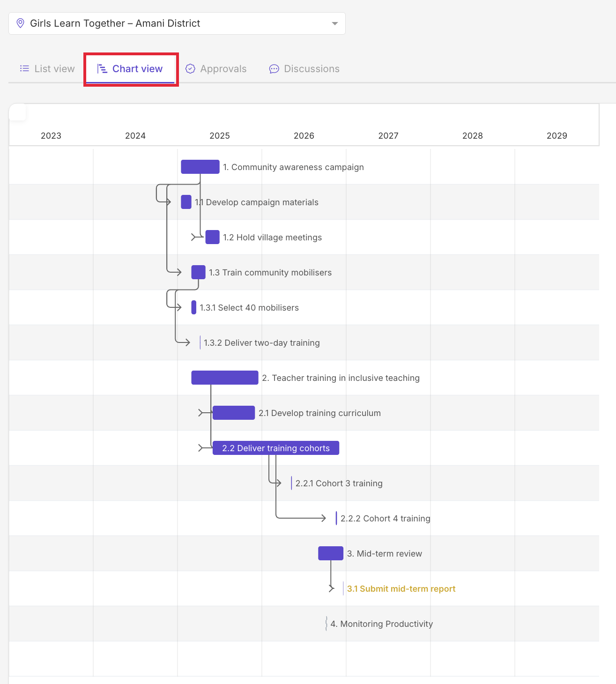Click the List view icon
616x684 pixels.
coord(24,69)
